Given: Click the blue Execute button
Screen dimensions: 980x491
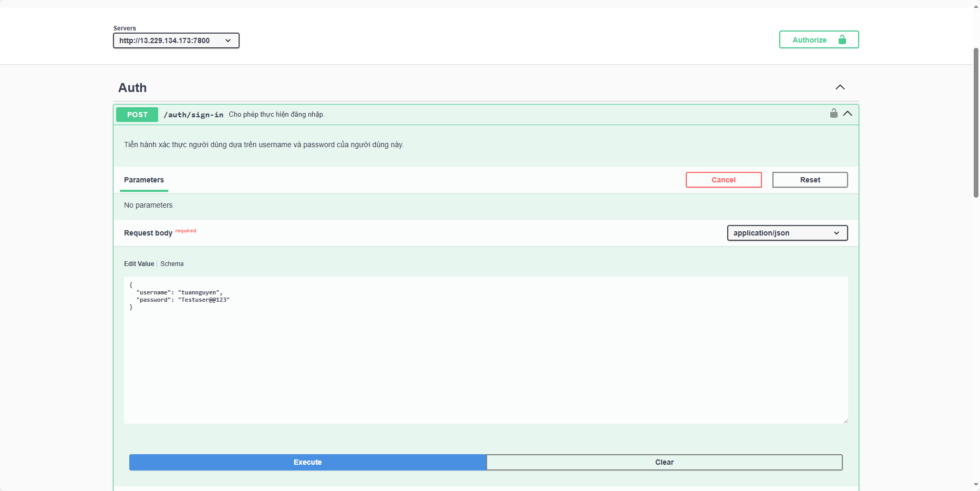Looking at the screenshot, I should click(x=307, y=462).
